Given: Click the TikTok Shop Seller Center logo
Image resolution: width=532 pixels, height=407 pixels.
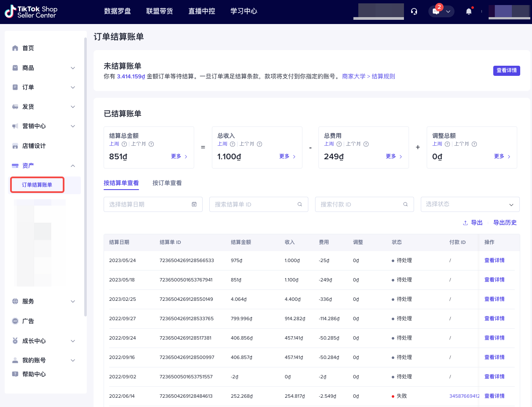Looking at the screenshot, I should click(31, 11).
